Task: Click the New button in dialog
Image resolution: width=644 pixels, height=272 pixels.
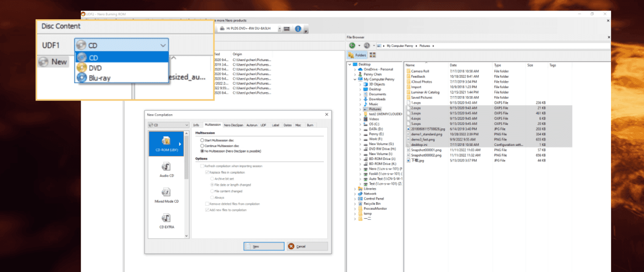Action: (264, 247)
